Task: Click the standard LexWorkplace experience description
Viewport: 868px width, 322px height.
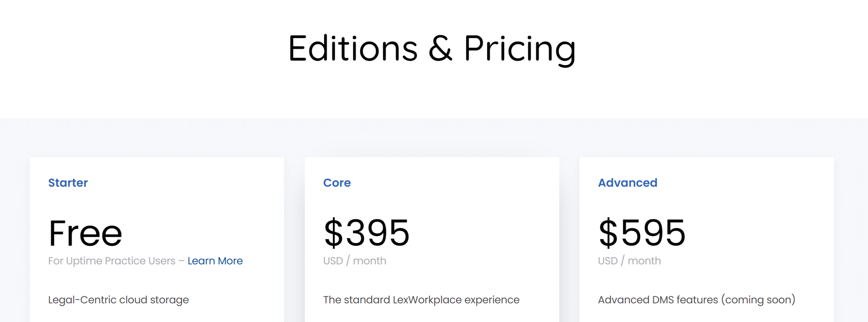Action: click(421, 300)
